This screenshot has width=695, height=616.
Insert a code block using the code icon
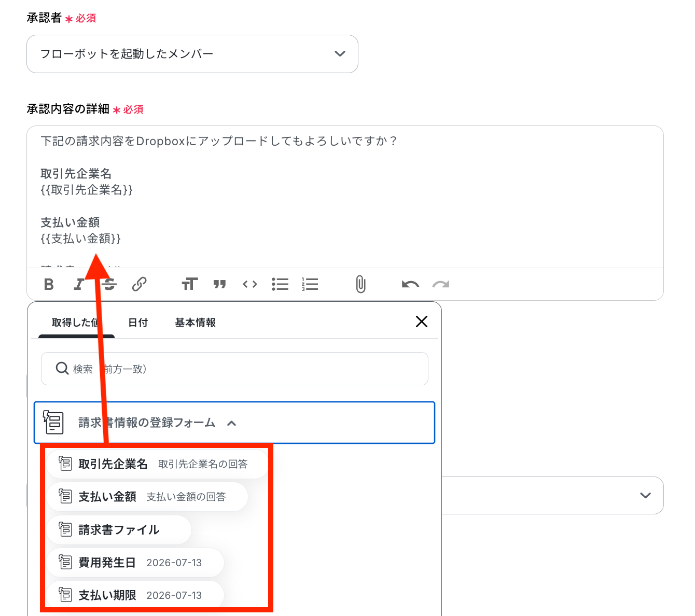[x=250, y=284]
